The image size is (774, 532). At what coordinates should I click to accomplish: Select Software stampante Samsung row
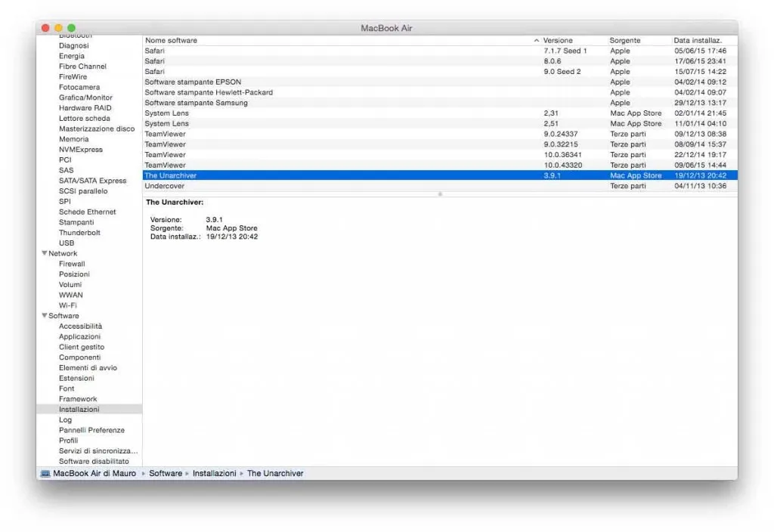[x=440, y=103]
